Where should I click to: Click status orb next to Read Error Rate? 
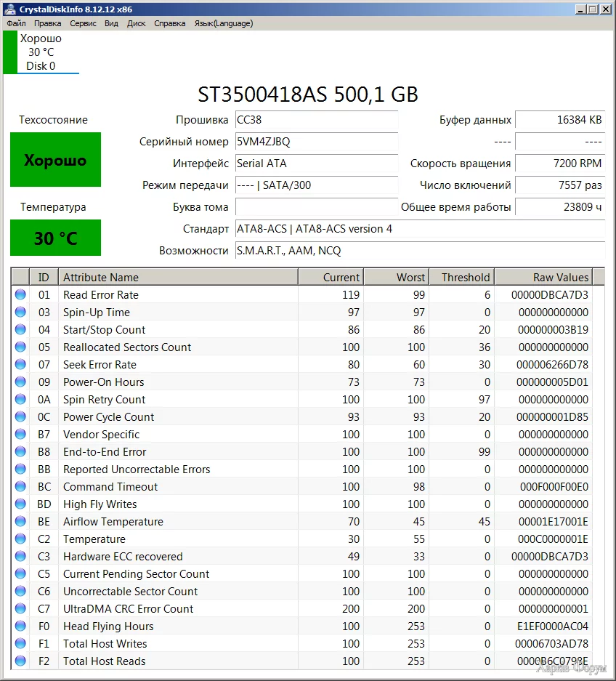click(x=20, y=295)
